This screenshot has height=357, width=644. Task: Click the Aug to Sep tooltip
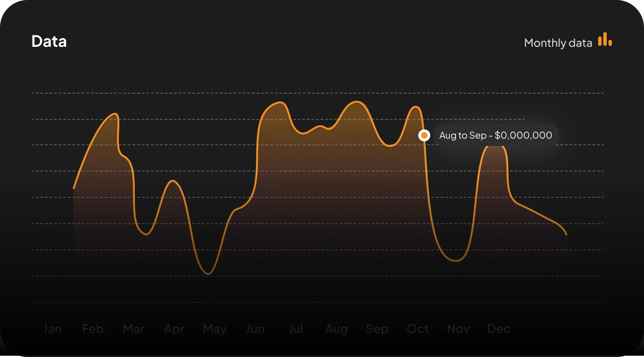point(496,135)
